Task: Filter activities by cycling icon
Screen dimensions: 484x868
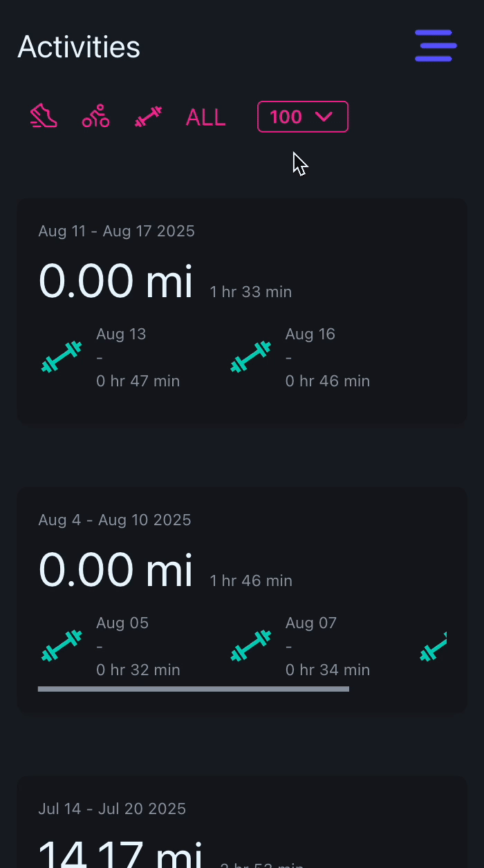Action: click(95, 116)
